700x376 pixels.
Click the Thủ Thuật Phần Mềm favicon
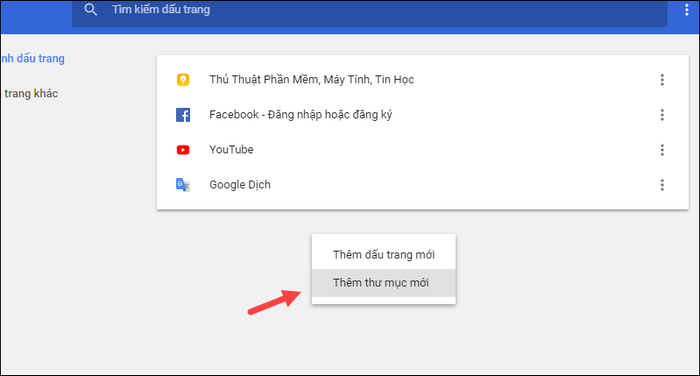[x=183, y=79]
